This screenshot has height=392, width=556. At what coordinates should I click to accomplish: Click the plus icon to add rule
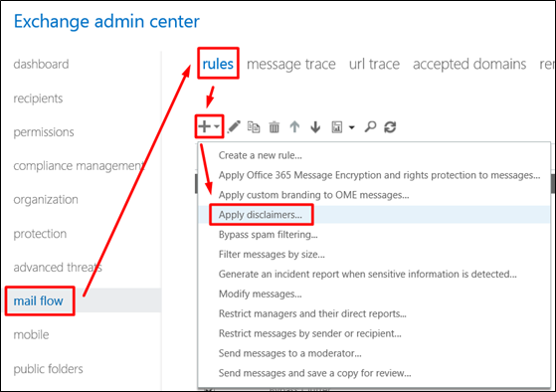204,126
